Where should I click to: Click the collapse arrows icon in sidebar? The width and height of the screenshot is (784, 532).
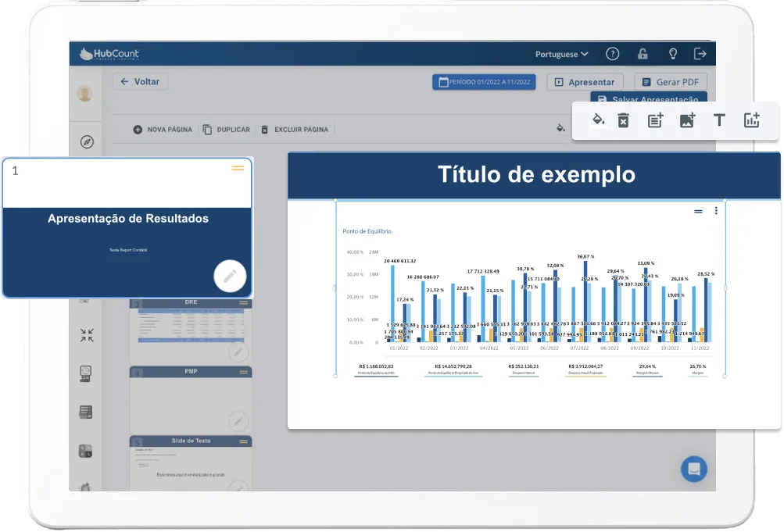point(87,335)
